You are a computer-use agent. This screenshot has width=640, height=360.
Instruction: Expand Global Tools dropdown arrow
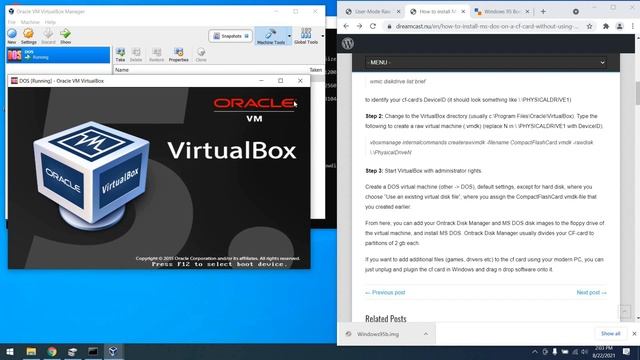pos(322,36)
